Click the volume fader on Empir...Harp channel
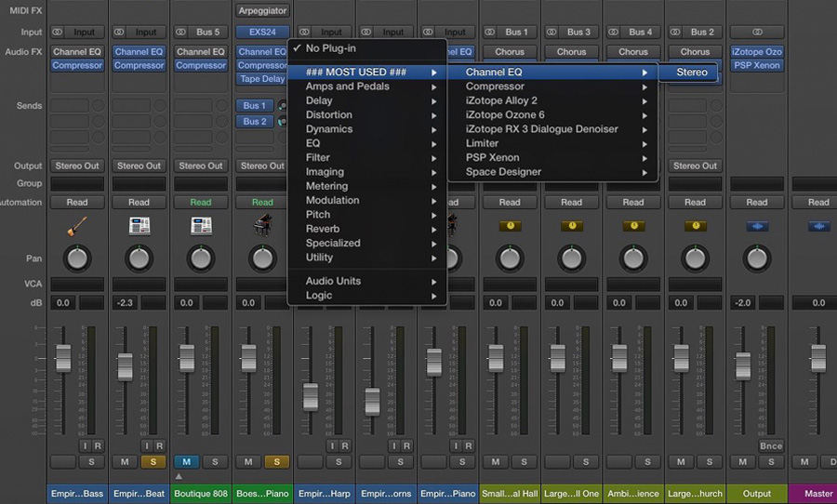 coord(311,397)
